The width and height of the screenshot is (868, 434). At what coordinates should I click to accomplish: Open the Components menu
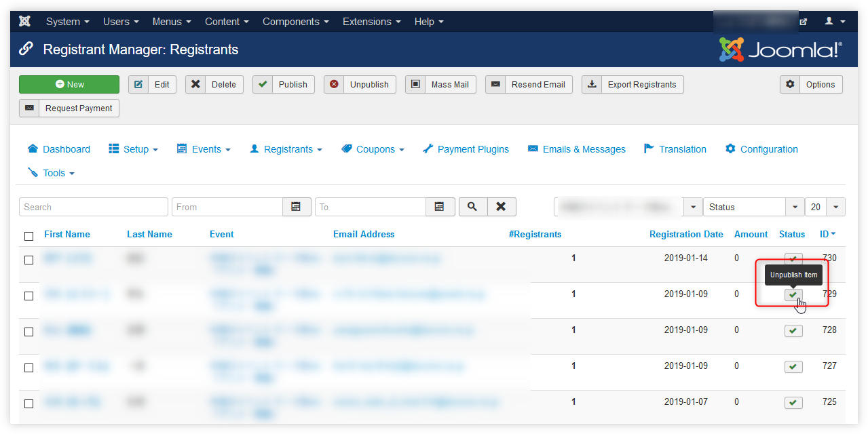[295, 22]
